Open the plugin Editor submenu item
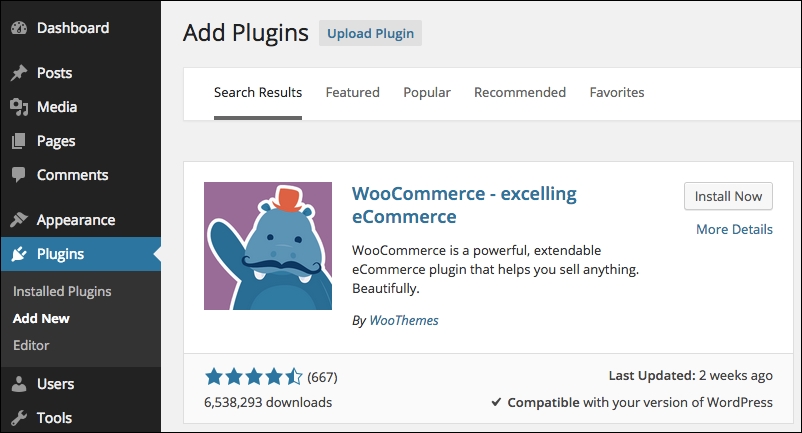Viewport: 802px width, 433px height. tap(31, 346)
